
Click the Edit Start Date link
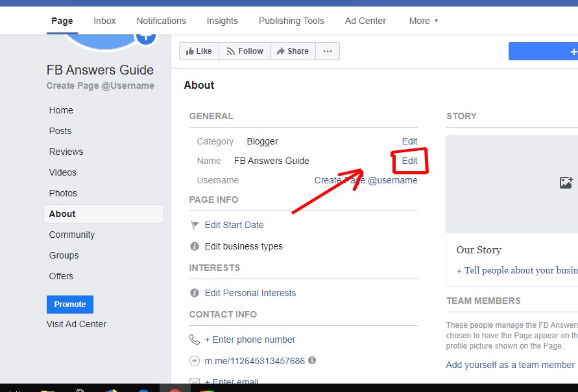click(x=234, y=225)
